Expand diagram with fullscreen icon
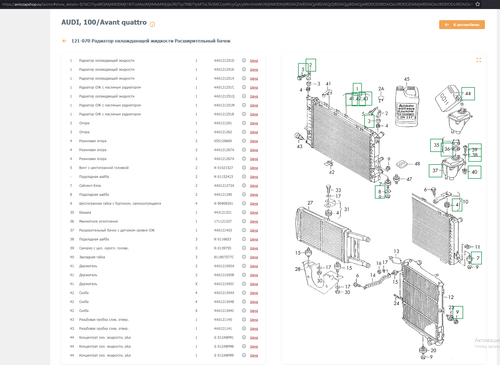 point(479,60)
